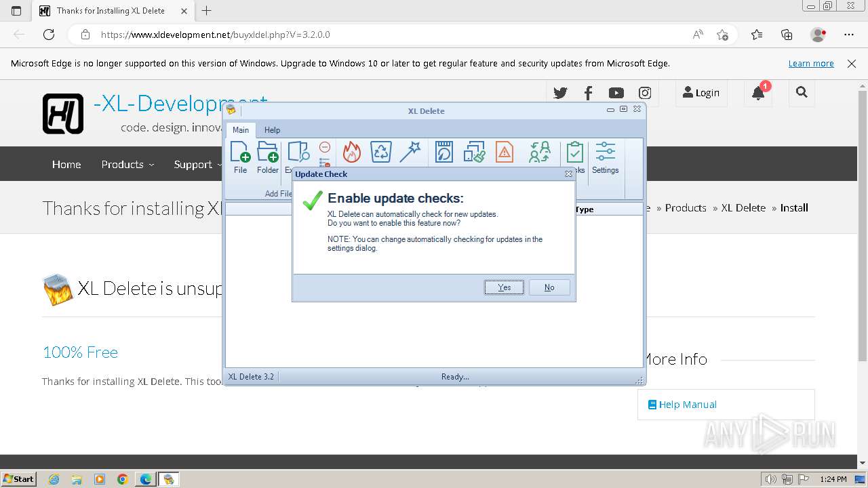Click Yes to enable update checks
Viewport: 868px width, 488px height.
click(504, 287)
